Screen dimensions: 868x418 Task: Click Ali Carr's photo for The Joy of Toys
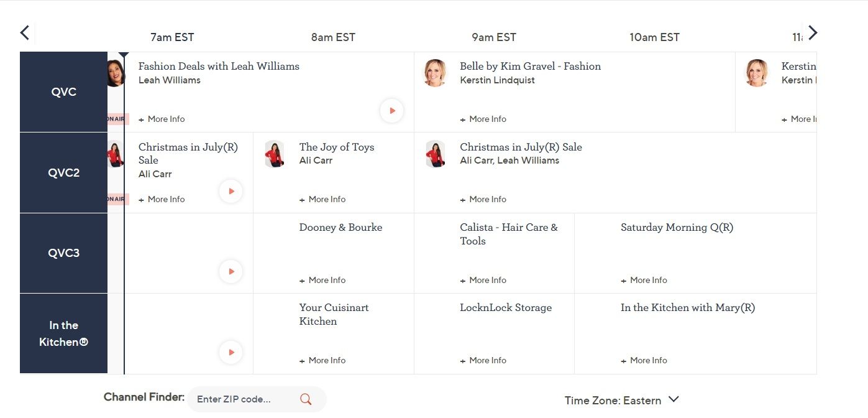[274, 154]
